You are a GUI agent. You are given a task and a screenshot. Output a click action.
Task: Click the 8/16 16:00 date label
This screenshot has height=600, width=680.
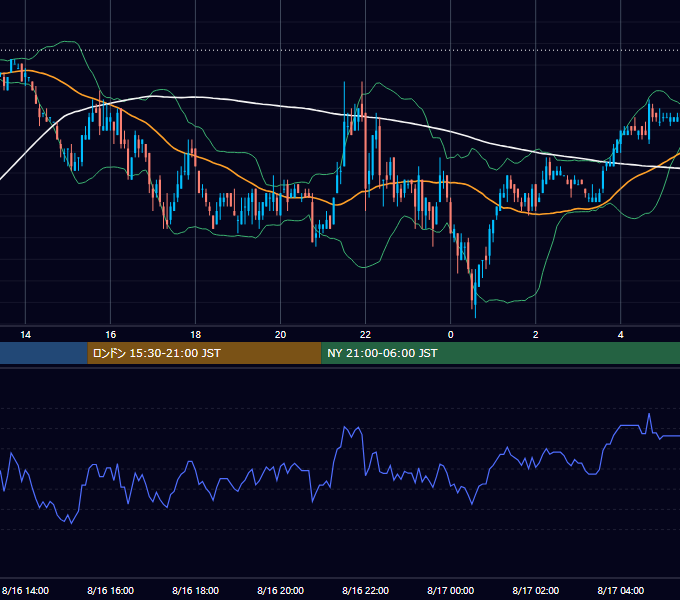click(111, 590)
